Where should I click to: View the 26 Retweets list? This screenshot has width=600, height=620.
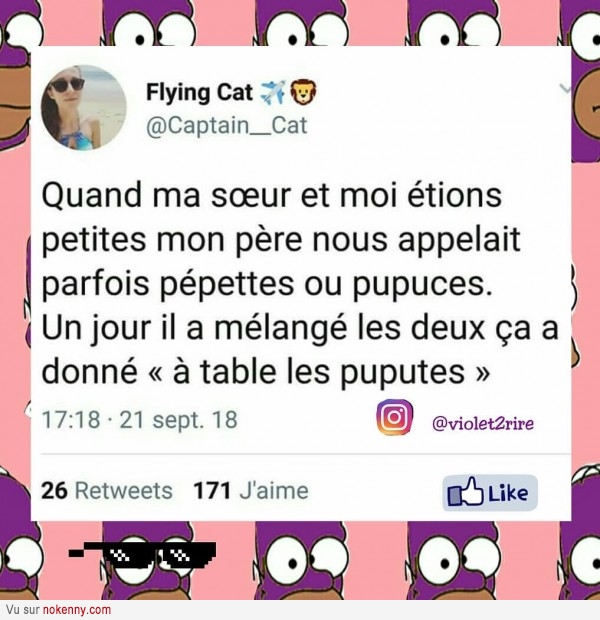(x=107, y=491)
